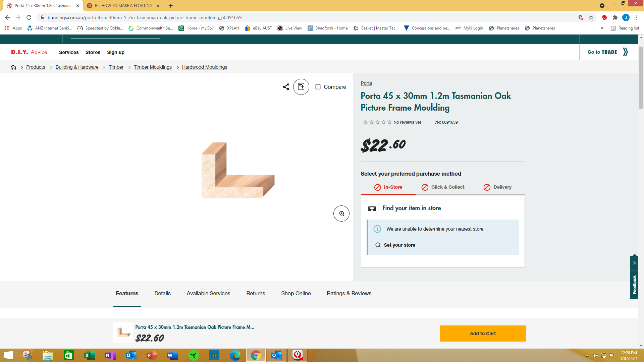Open Excel from the Windows taskbar
Viewport: 644px width, 362px height.
89,355
